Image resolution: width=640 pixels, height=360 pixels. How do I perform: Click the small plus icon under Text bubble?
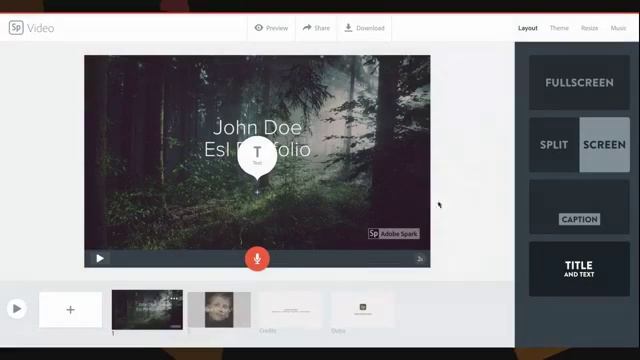(x=257, y=192)
